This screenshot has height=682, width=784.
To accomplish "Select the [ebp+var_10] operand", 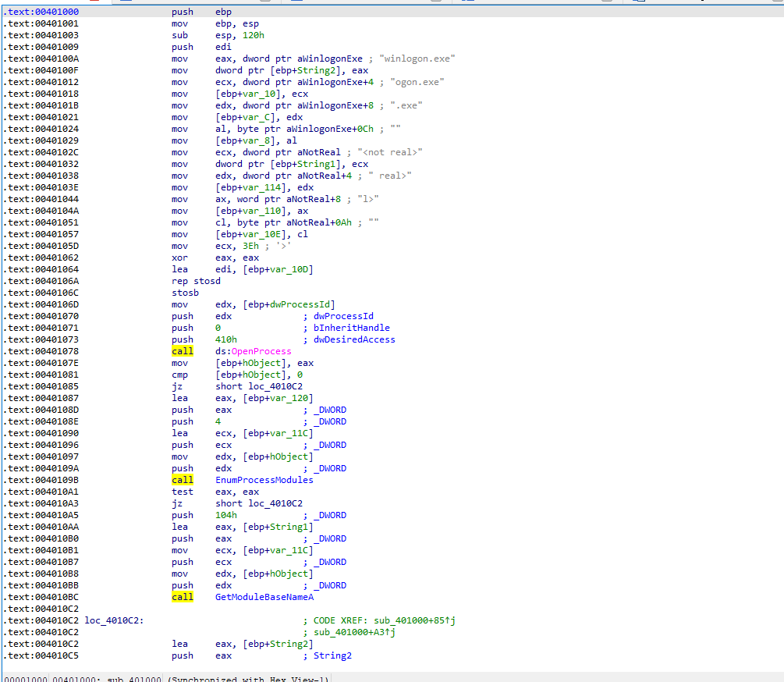I will [250, 94].
